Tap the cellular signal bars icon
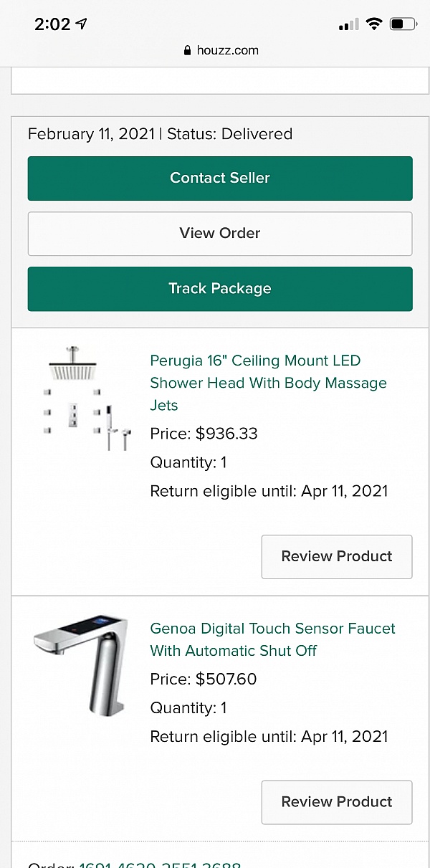 [348, 25]
